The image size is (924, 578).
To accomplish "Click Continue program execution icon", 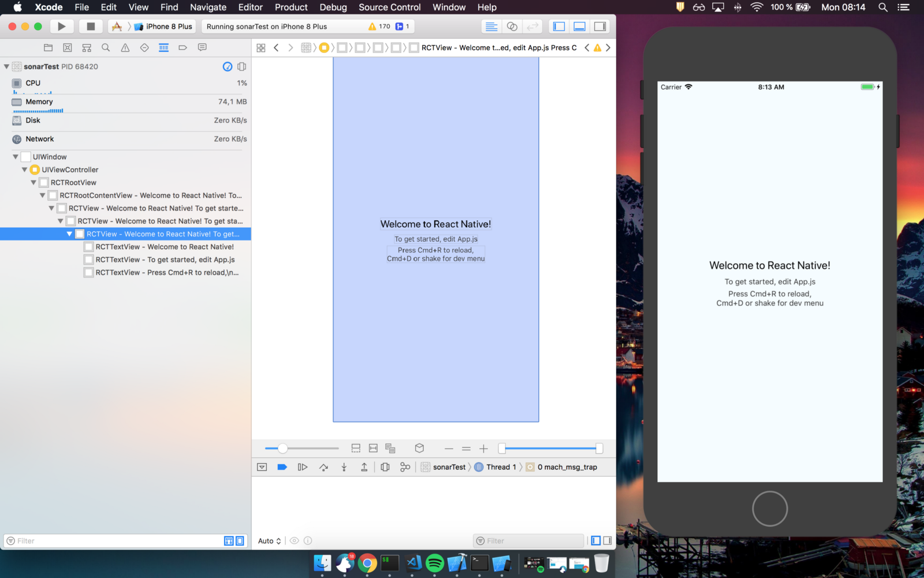I will [302, 467].
